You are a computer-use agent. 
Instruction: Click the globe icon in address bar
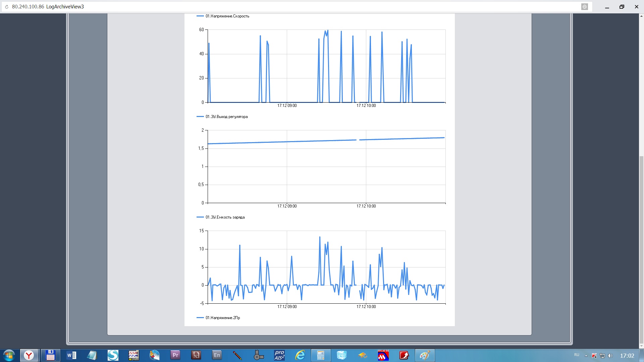coord(584,7)
